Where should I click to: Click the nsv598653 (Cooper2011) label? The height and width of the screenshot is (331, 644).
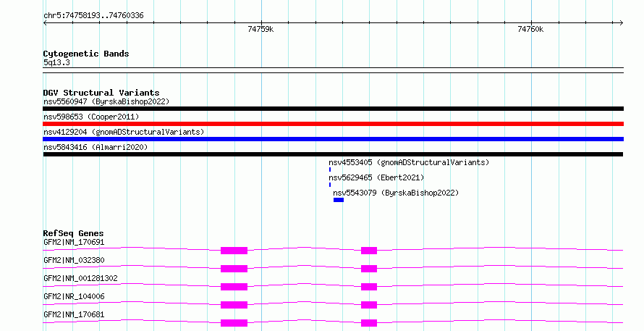point(91,117)
